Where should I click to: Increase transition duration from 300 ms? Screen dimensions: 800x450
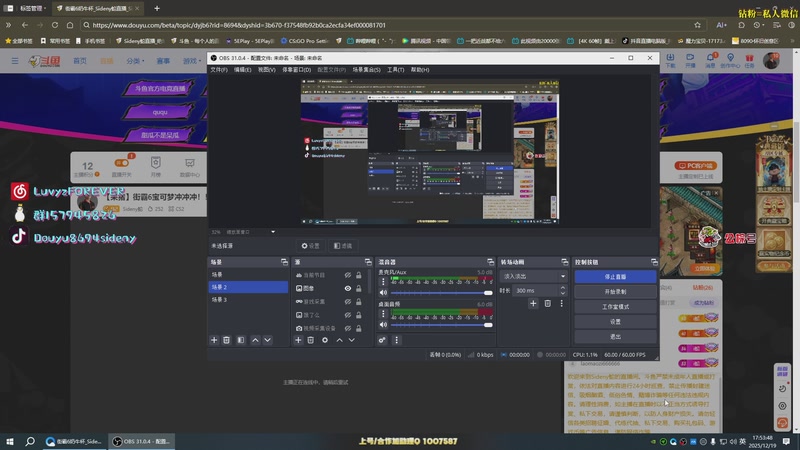point(562,288)
